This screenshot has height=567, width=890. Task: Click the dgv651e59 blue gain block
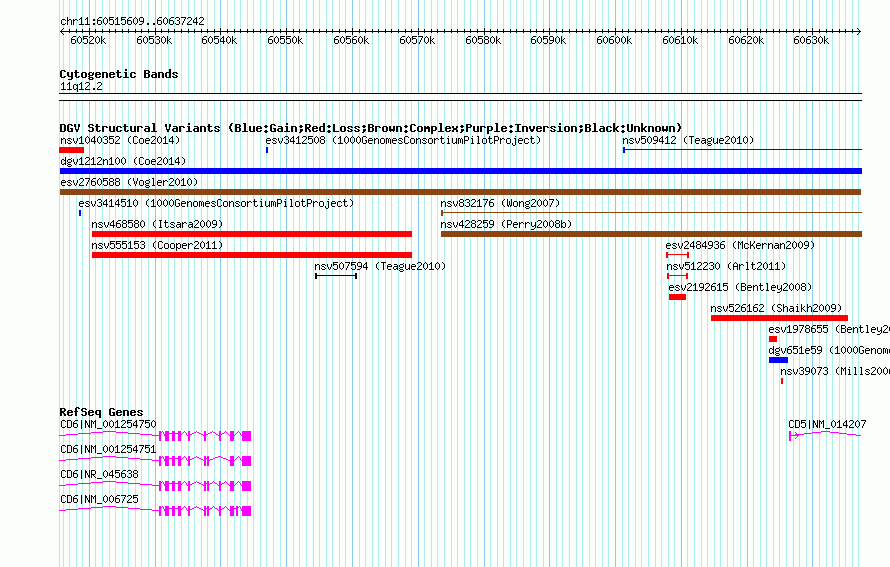click(x=778, y=360)
